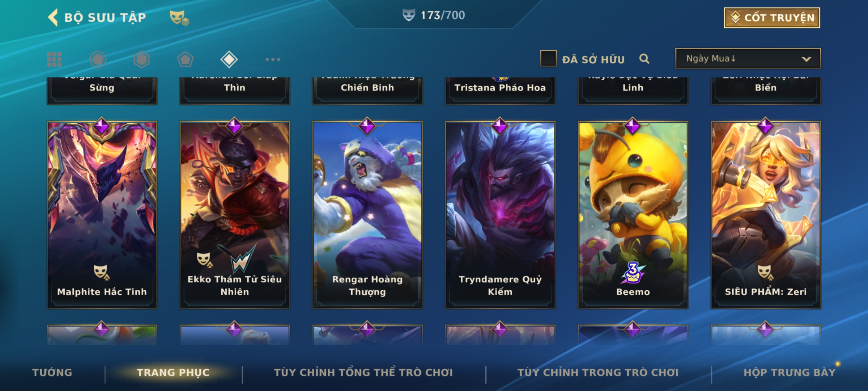
Task: Tick the Đã Sở Hữu checkbox
Action: [x=548, y=58]
